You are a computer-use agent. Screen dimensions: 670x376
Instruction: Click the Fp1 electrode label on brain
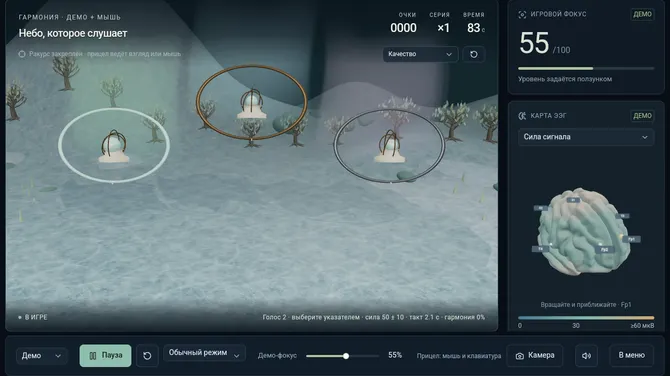click(631, 239)
